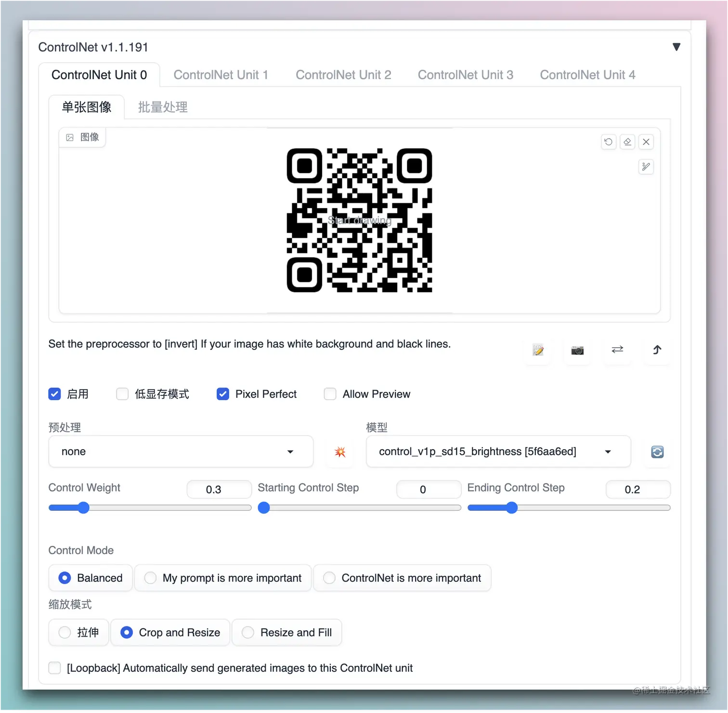Image resolution: width=728 pixels, height=713 pixels.
Task: Select My prompt is more important
Action: [223, 578]
